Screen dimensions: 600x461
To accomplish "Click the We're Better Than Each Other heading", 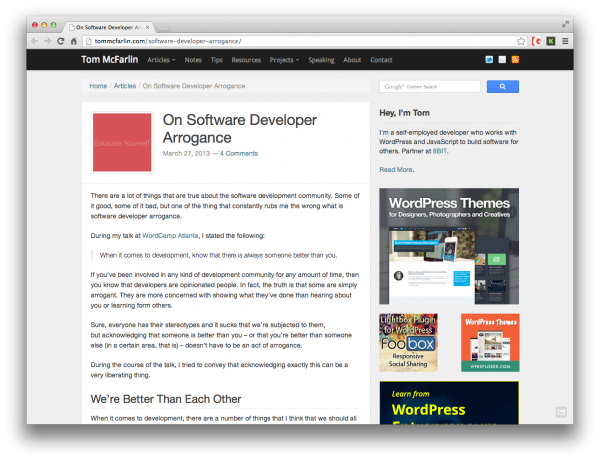I will [x=166, y=399].
